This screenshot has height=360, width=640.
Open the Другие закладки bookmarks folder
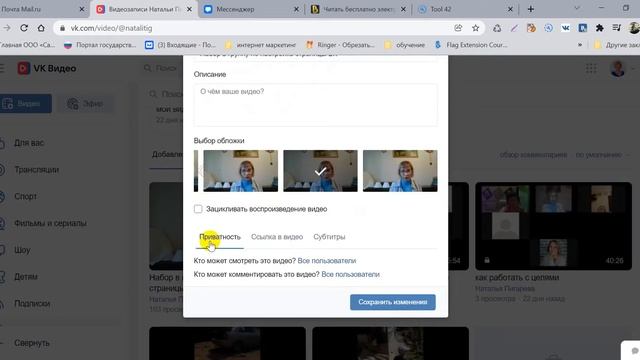[616, 45]
